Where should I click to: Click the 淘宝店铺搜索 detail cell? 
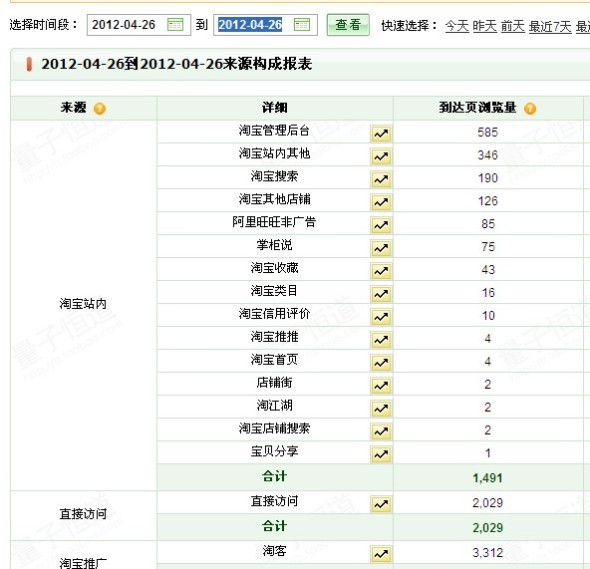275,430
